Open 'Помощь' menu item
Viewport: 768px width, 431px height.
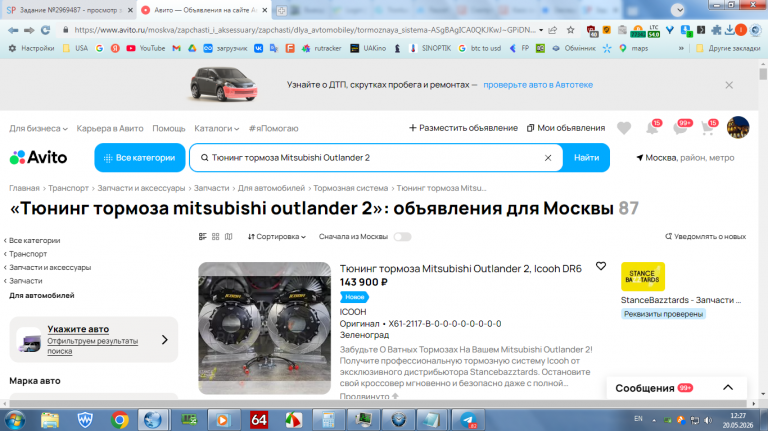coord(168,128)
